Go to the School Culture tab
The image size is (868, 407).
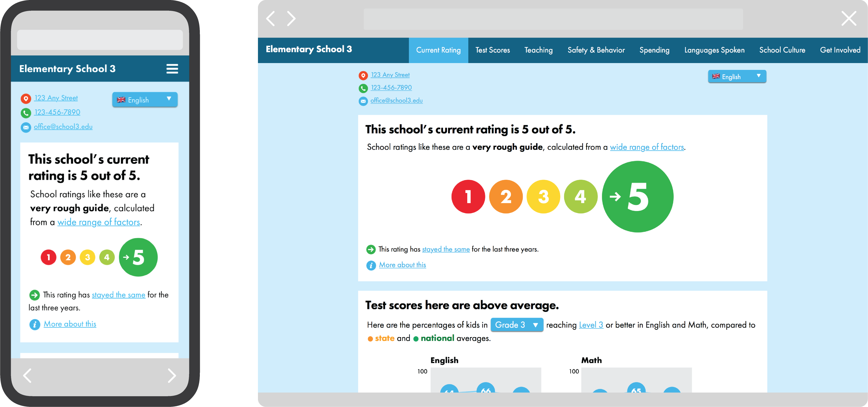click(782, 50)
